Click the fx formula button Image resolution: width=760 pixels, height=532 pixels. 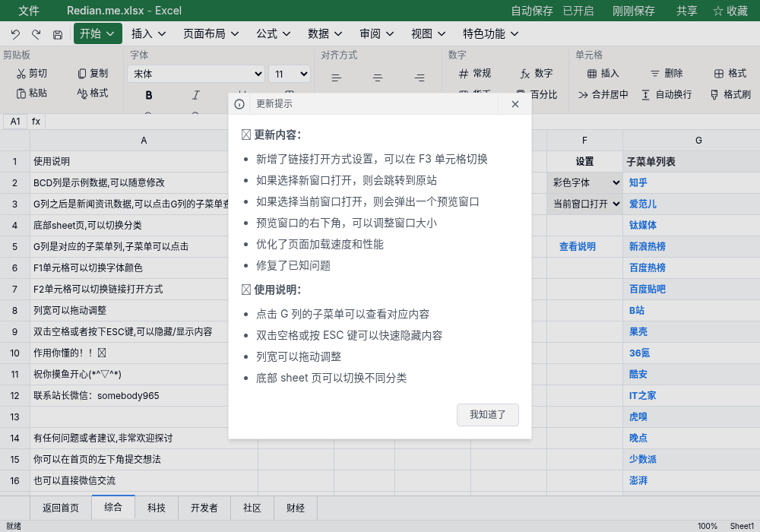coord(36,122)
